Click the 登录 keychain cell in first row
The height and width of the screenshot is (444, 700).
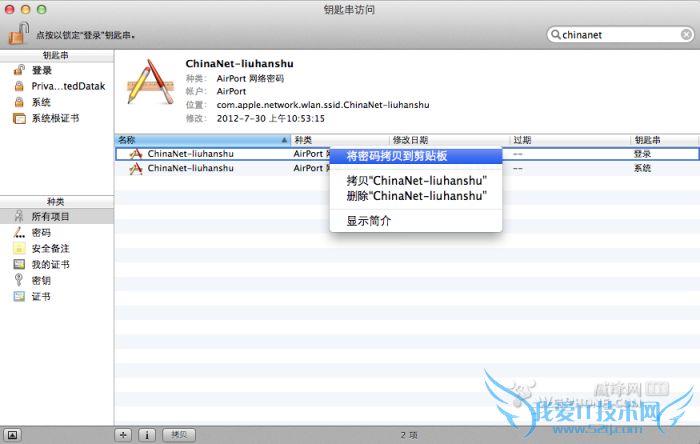642,154
